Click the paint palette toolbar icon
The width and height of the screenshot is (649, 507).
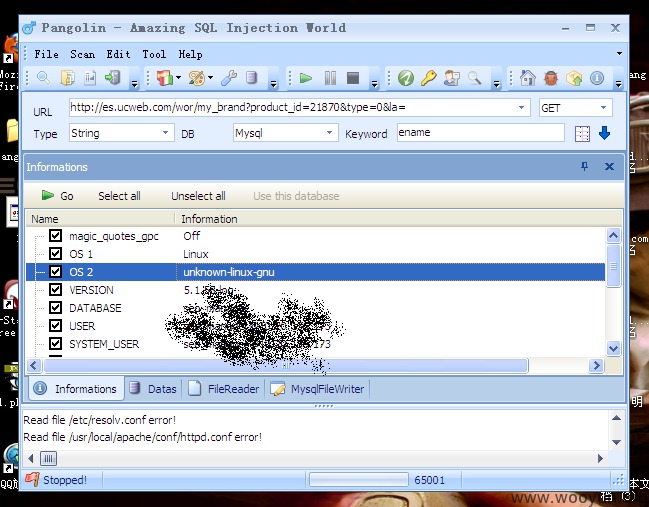coord(197,78)
